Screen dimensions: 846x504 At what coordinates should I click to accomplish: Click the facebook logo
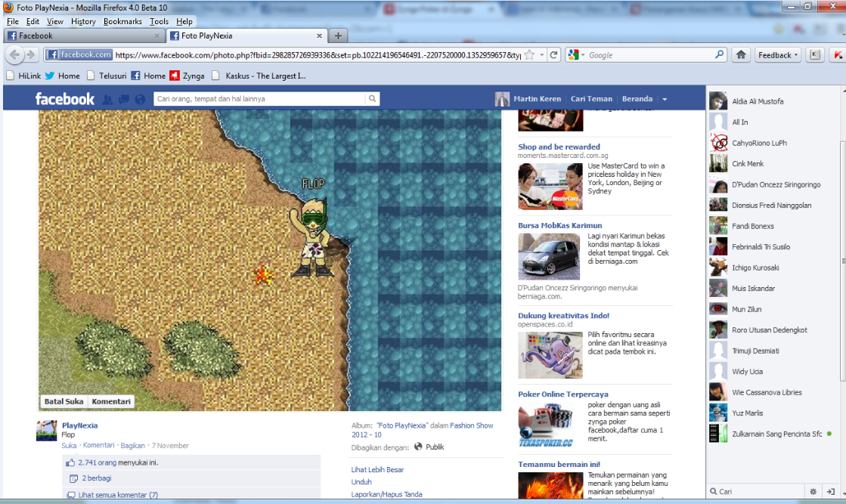(x=65, y=99)
